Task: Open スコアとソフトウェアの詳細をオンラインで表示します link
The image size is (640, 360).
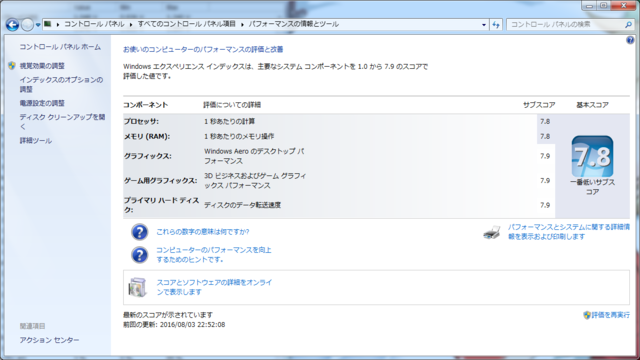Action: pyautogui.click(x=214, y=287)
